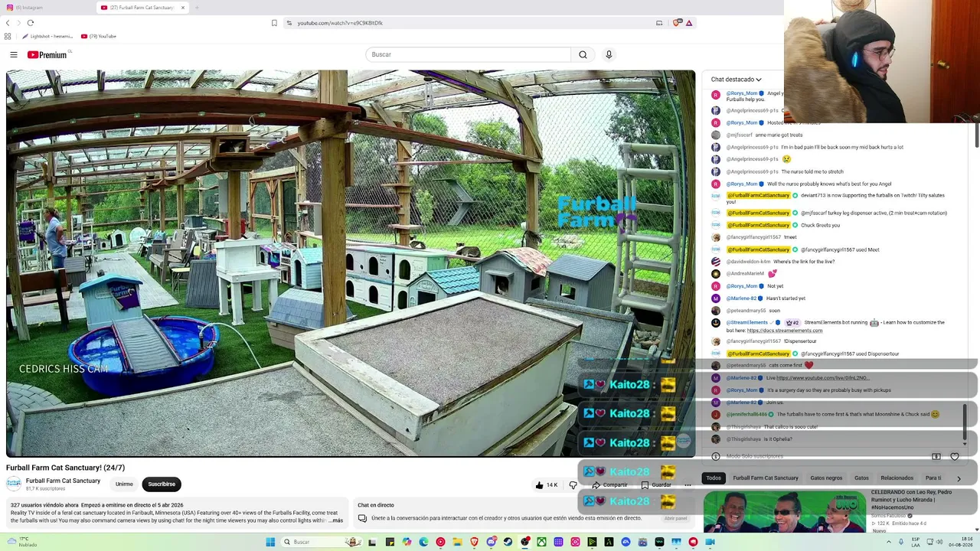Select the Relacionados filter chip
The height and width of the screenshot is (551, 980).
coord(897,478)
